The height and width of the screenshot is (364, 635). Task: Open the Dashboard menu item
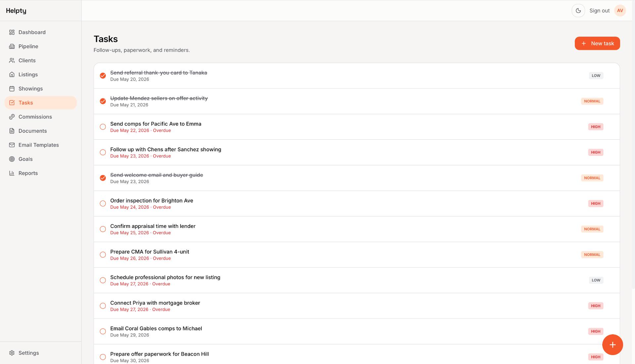(41, 32)
